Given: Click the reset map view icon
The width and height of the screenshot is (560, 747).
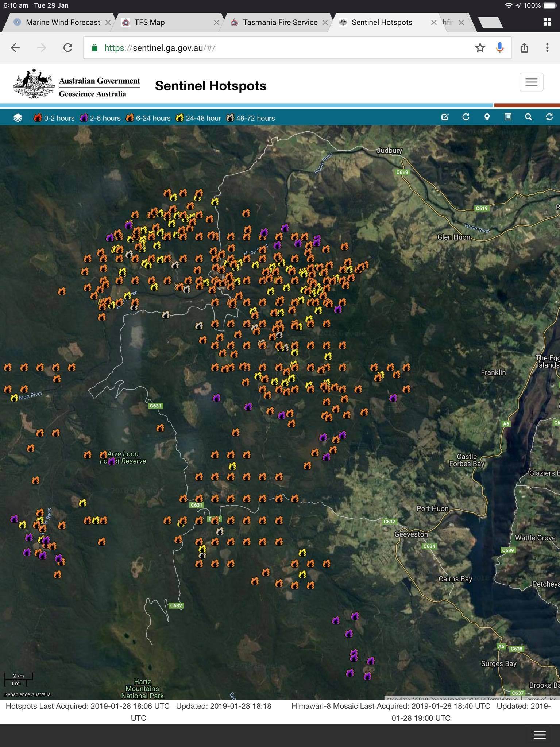Looking at the screenshot, I should click(x=466, y=117).
